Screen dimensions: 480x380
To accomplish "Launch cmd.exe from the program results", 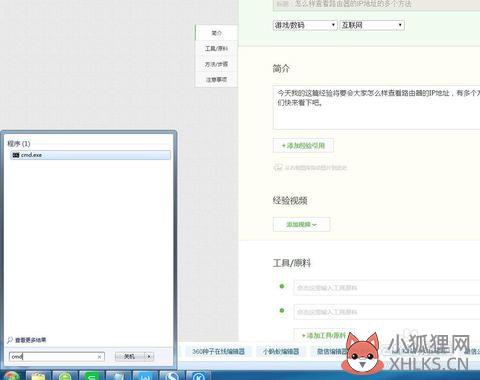I will click(x=90, y=155).
